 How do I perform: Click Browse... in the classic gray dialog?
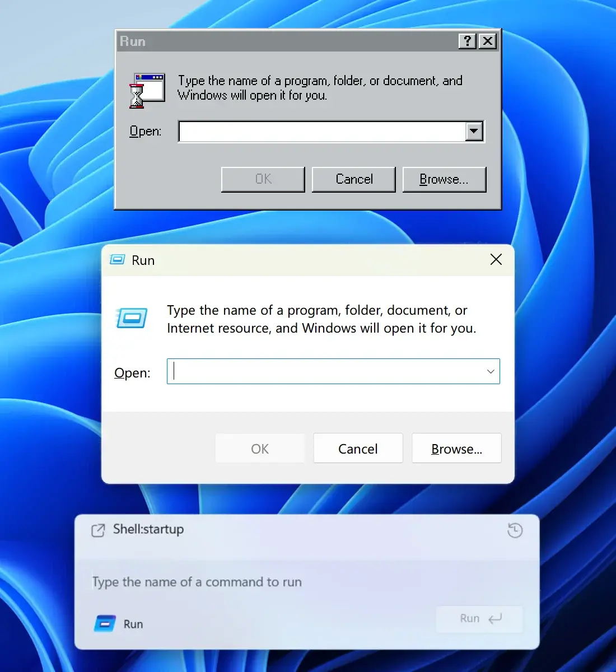444,179
